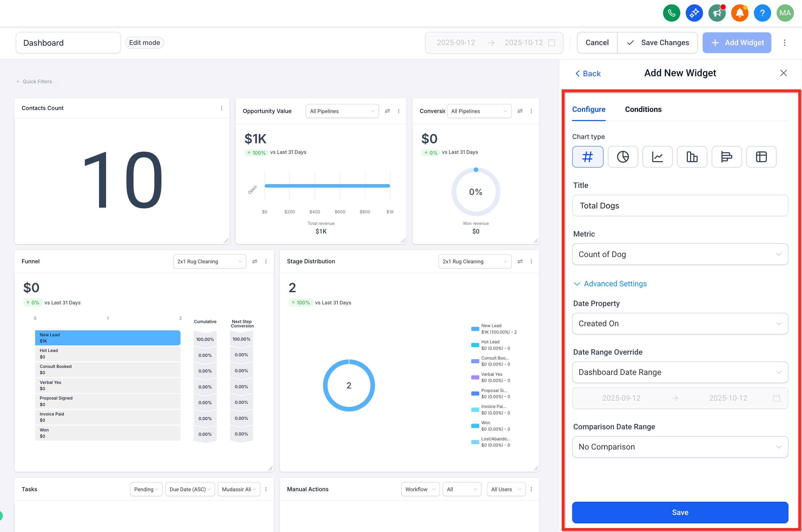The height and width of the screenshot is (532, 802).
Task: Open the Metric dropdown
Action: point(680,254)
